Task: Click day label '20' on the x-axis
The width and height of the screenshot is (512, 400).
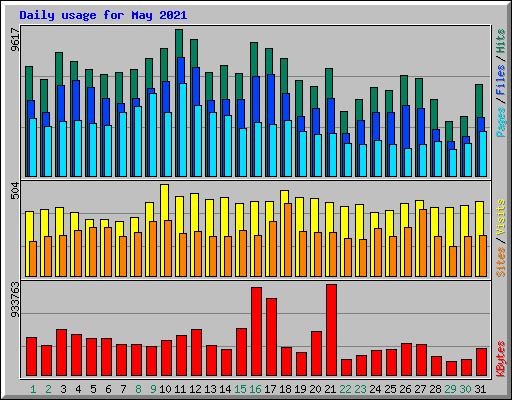Action: coord(315,389)
